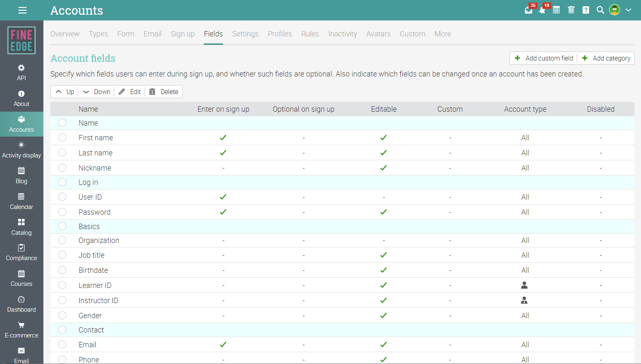The width and height of the screenshot is (641, 364).
Task: Select the First name row radio button
Action: [62, 137]
